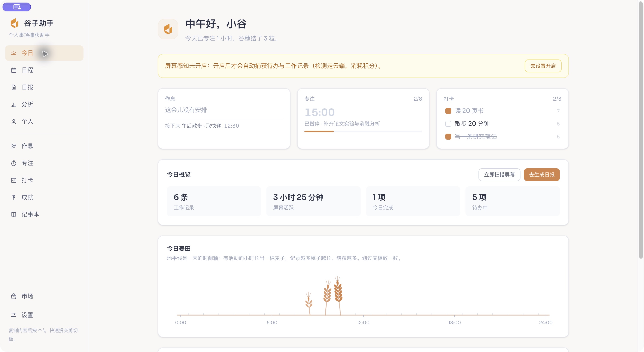Click the 12:00 label on the timeline

click(x=363, y=322)
